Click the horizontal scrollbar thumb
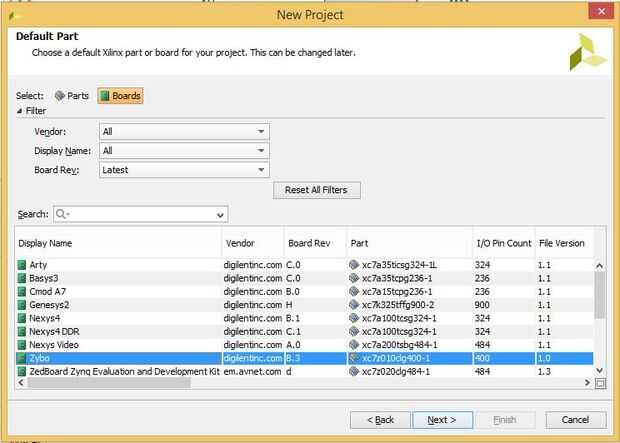620x443 pixels. point(109,382)
